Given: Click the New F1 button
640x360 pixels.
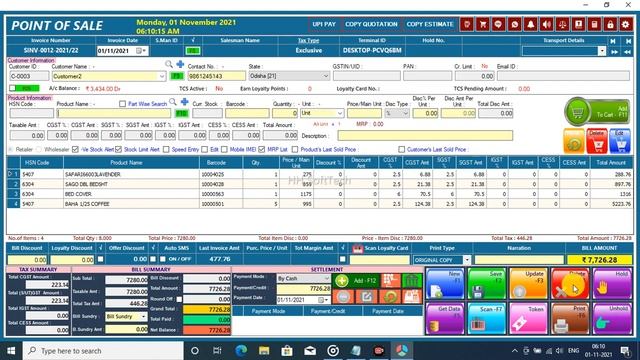Looking at the screenshot, I should [x=445, y=284].
